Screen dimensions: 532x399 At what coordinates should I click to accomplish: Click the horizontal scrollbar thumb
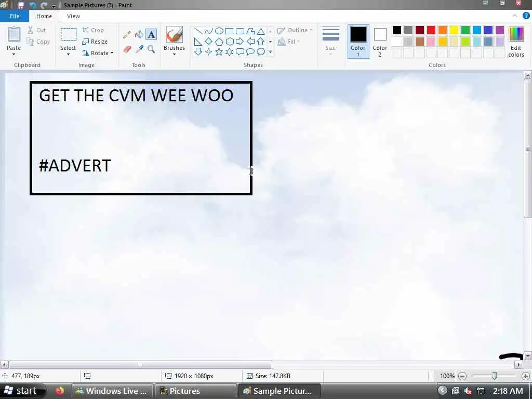tap(140, 365)
